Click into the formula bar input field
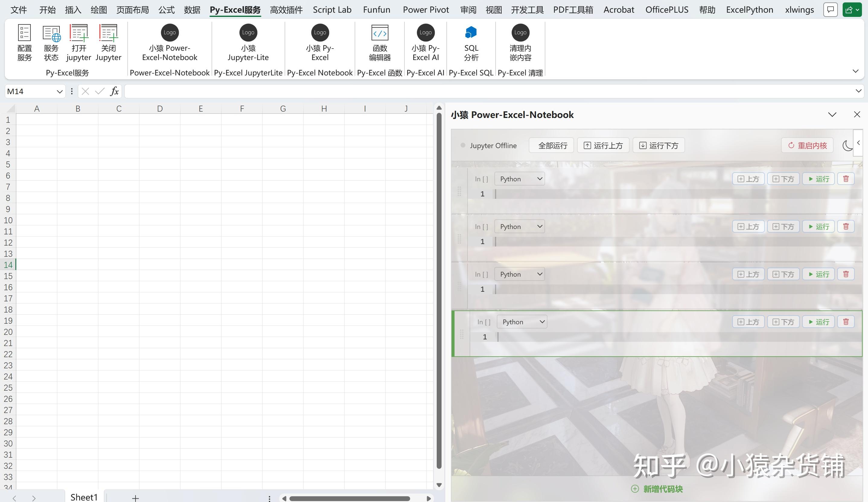Screen dimensions: 868x502 pyautogui.click(x=482, y=92)
